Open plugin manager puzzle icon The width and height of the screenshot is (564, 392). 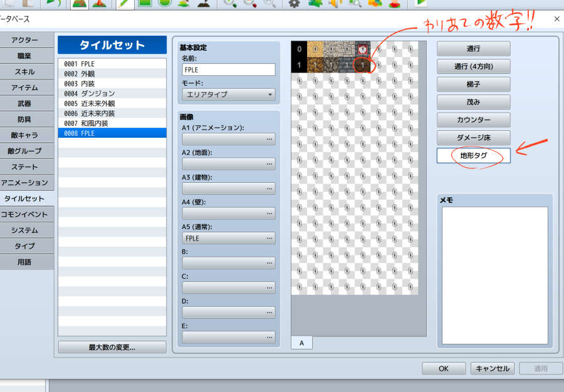click(315, 4)
